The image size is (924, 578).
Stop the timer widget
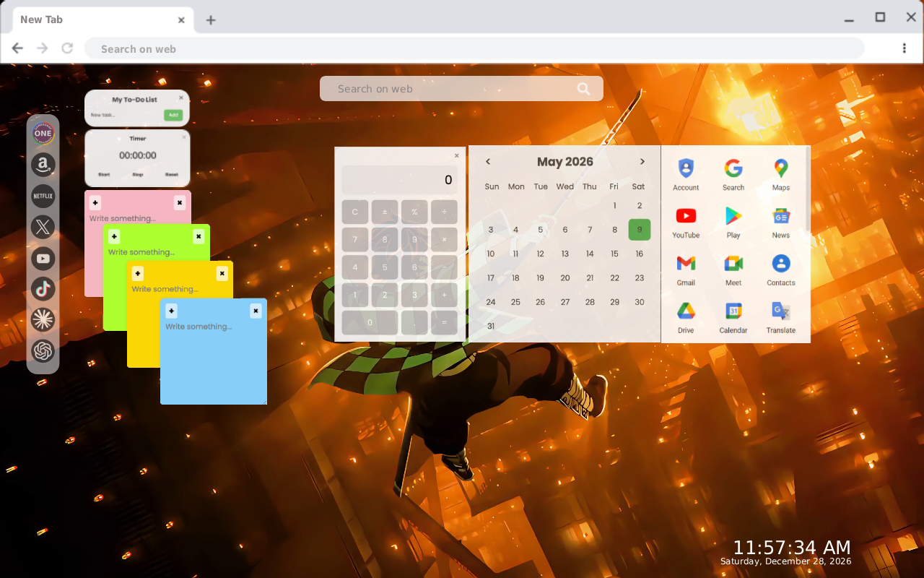tap(137, 174)
